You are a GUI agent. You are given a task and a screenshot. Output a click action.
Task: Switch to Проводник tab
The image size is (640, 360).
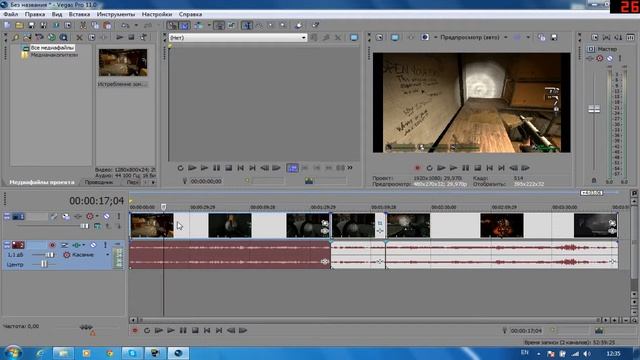coord(99,182)
